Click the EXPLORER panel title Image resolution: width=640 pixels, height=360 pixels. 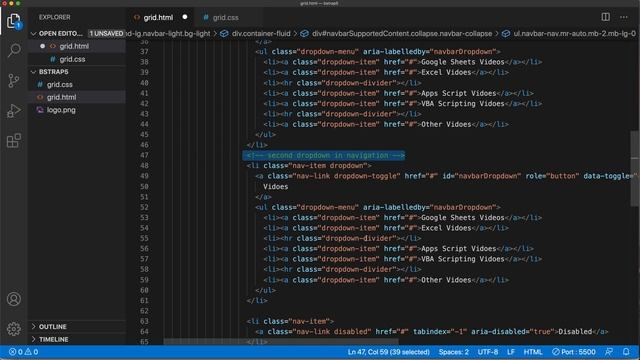(54, 17)
